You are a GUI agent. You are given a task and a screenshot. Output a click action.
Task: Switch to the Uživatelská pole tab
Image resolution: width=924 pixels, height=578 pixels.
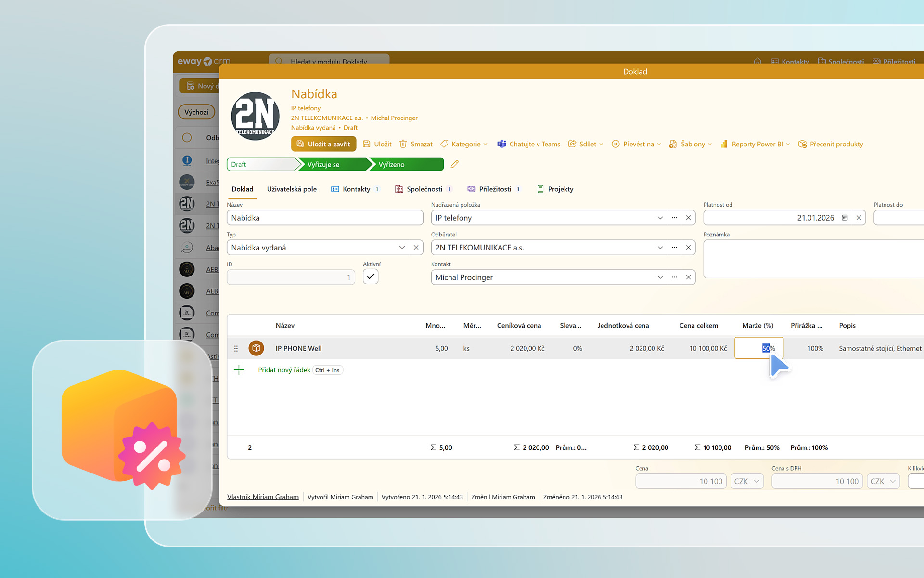pyautogui.click(x=292, y=189)
